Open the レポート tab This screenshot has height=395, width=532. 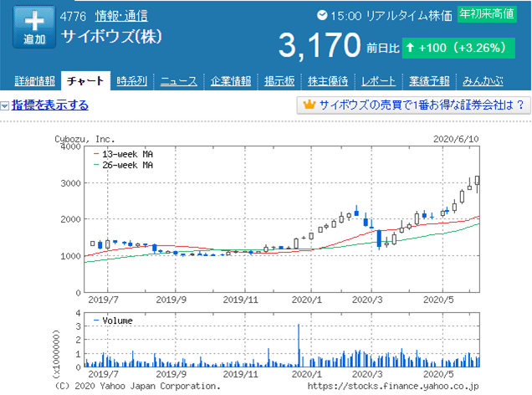pyautogui.click(x=378, y=81)
